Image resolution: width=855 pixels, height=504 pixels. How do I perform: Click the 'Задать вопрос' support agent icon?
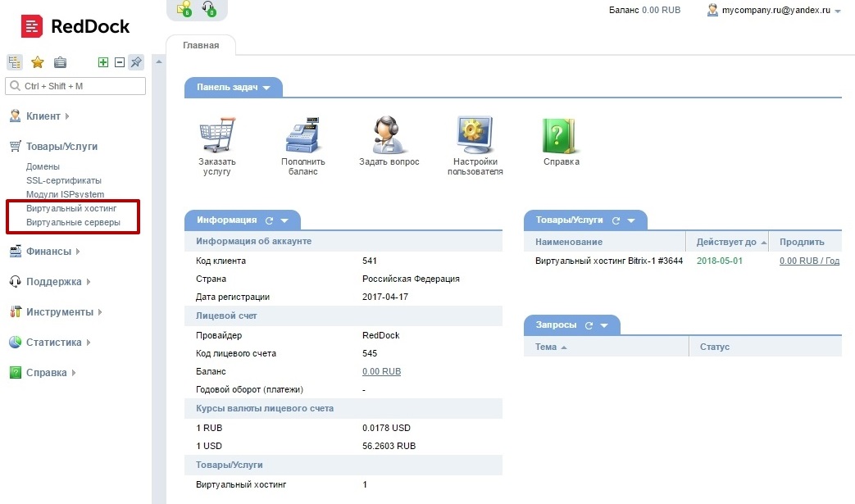(389, 134)
